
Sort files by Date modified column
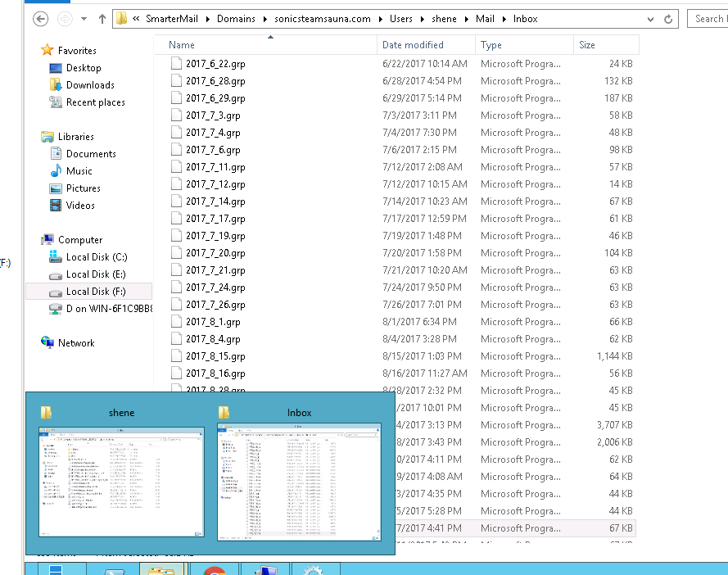pyautogui.click(x=413, y=45)
